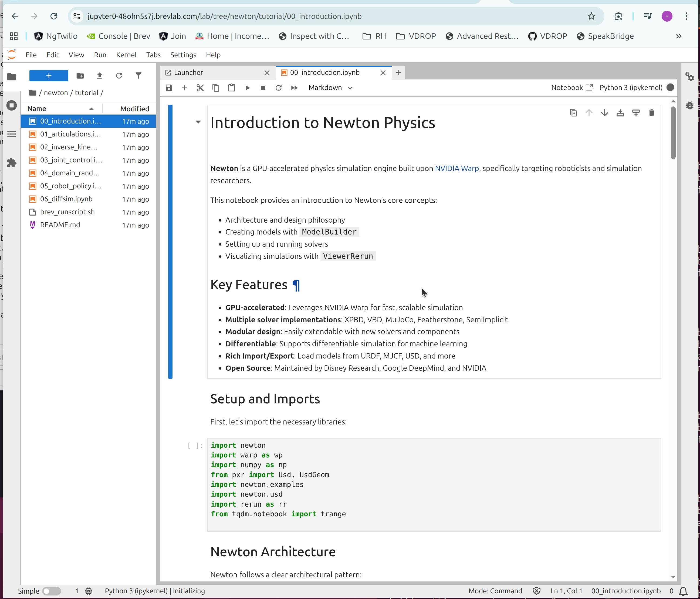Viewport: 700px width, 599px height.
Task: Open the table of contents sidebar
Action: [12, 134]
